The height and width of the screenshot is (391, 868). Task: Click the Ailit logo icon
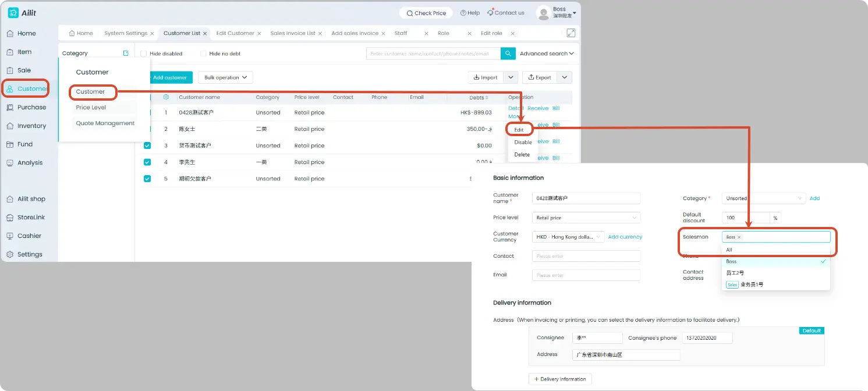[x=13, y=13]
